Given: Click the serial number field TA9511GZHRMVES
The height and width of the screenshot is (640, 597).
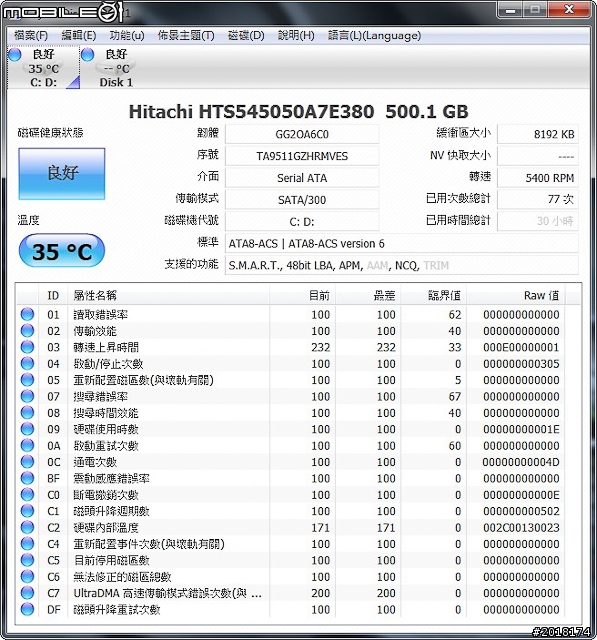Looking at the screenshot, I should pyautogui.click(x=302, y=156).
